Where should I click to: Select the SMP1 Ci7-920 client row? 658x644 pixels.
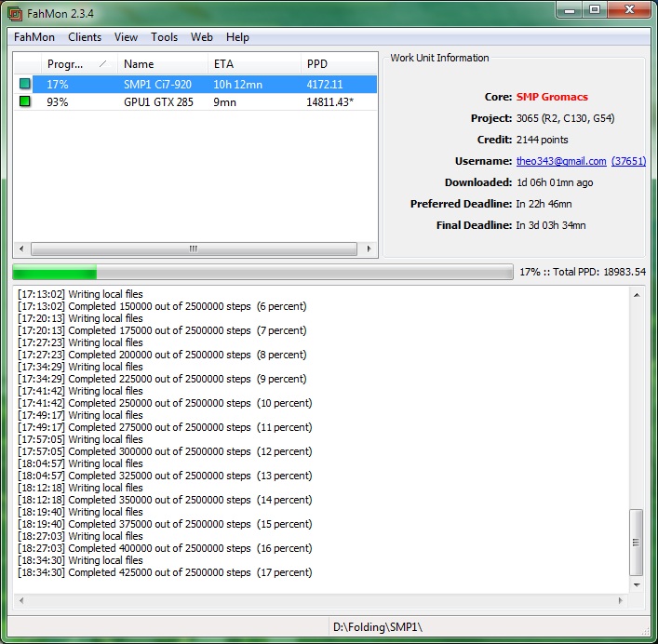point(195,84)
